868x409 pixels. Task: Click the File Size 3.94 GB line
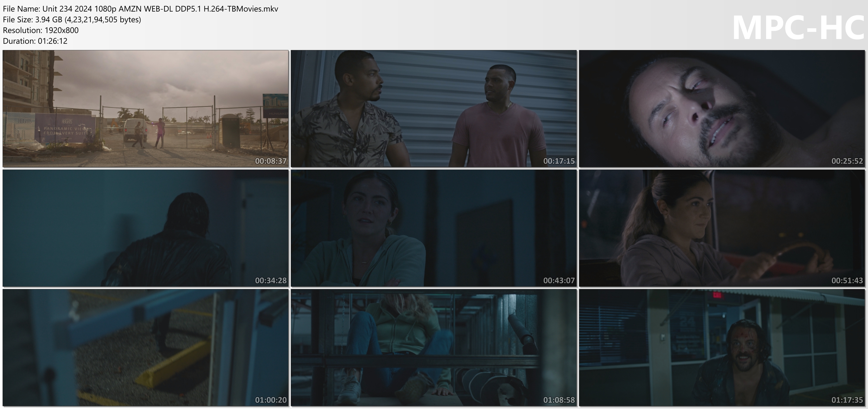[72, 19]
